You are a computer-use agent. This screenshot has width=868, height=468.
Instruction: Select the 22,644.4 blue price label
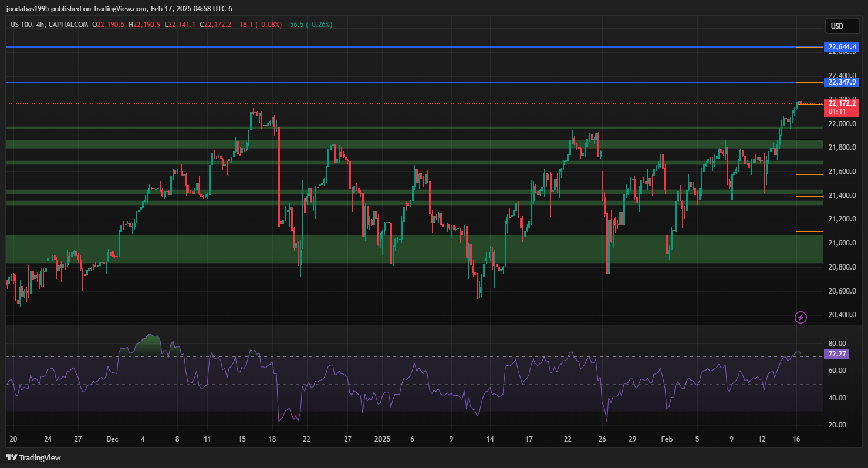tap(842, 47)
